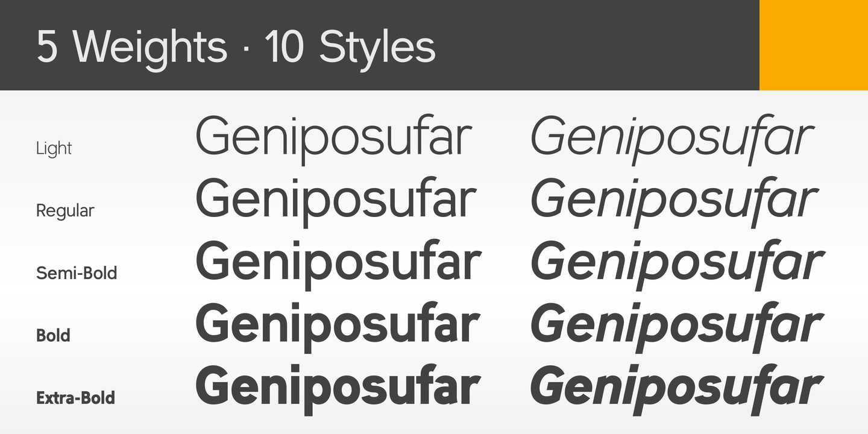
Task: Select the Regular weight label
Action: [65, 210]
